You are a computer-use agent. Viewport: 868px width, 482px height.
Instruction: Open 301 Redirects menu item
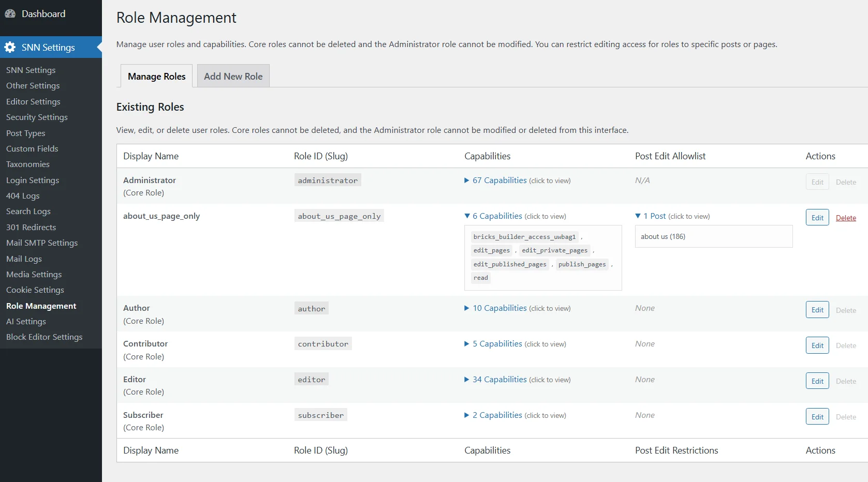coord(31,228)
